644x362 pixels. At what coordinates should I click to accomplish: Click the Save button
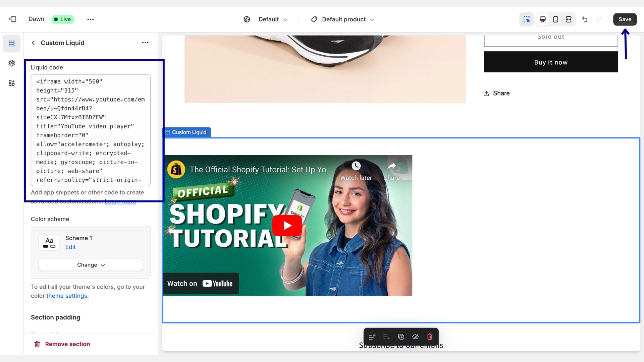(x=625, y=19)
